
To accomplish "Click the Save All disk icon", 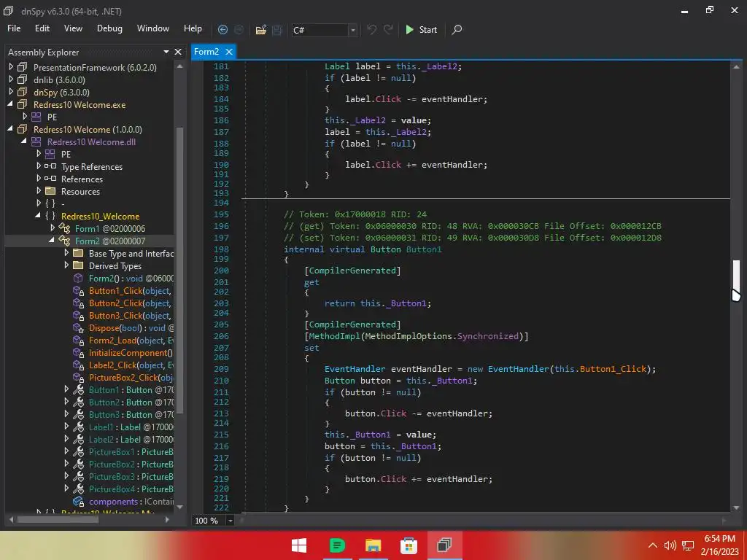I will (x=276, y=30).
